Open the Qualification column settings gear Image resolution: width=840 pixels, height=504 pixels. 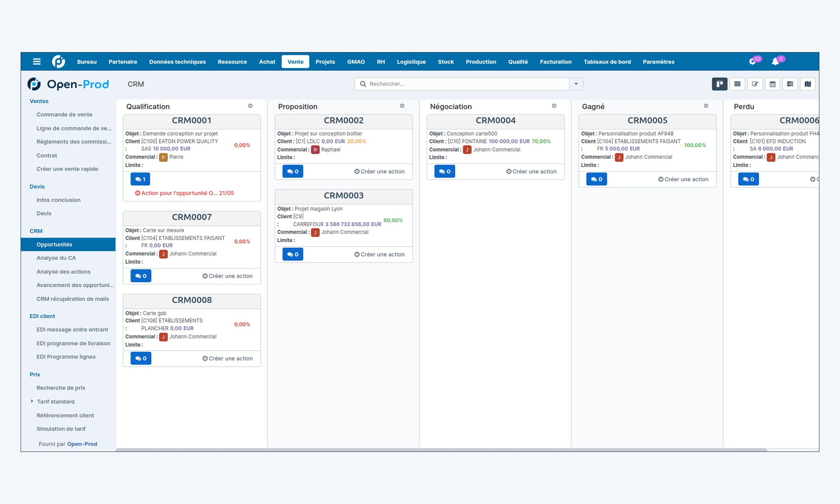pyautogui.click(x=250, y=106)
